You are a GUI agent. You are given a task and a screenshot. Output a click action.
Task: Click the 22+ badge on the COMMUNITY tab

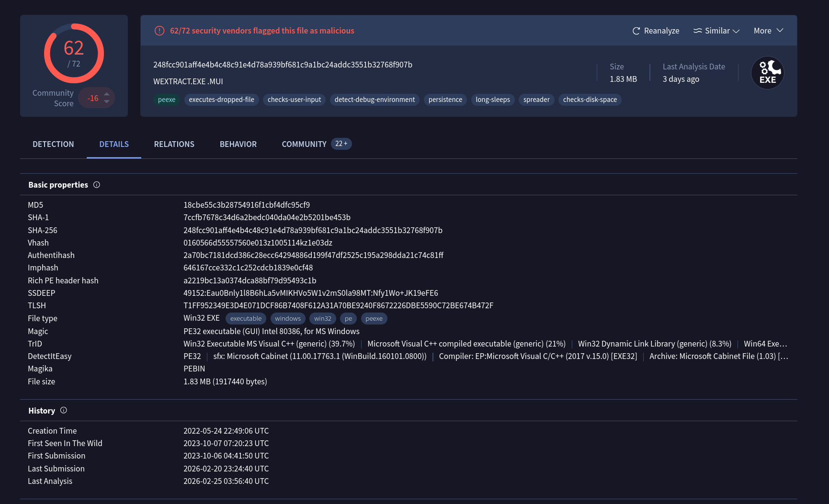coord(341,144)
